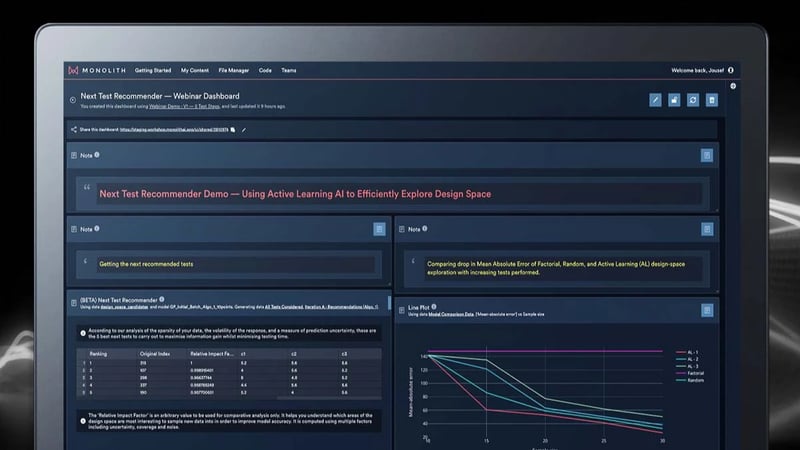Show info for the Line Plot
Viewport: 800px width, 450px height.
433,307
